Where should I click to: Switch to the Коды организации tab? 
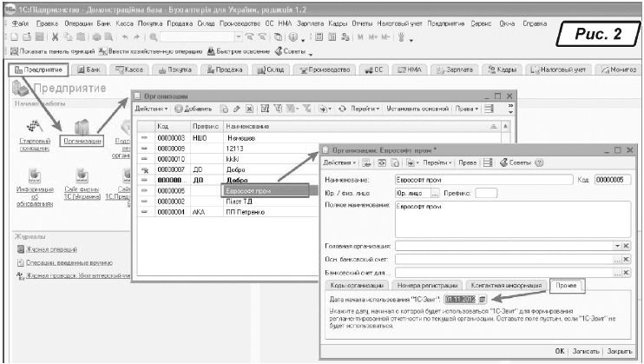[356, 284]
